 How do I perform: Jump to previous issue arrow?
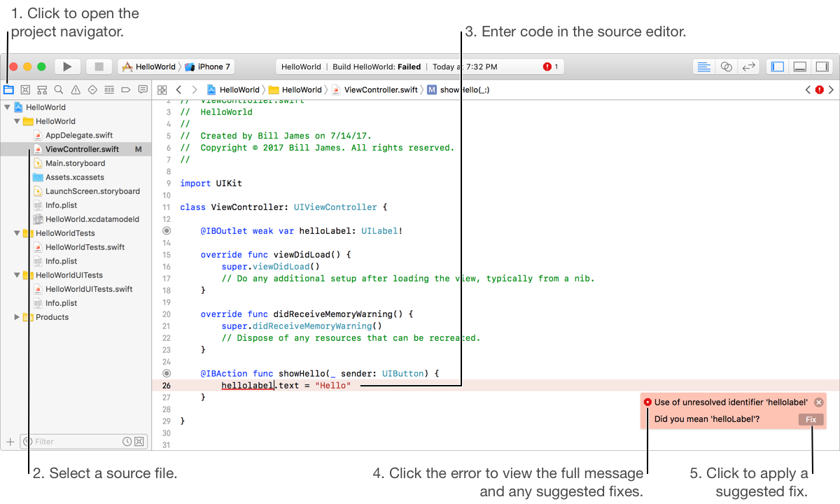[x=808, y=90]
